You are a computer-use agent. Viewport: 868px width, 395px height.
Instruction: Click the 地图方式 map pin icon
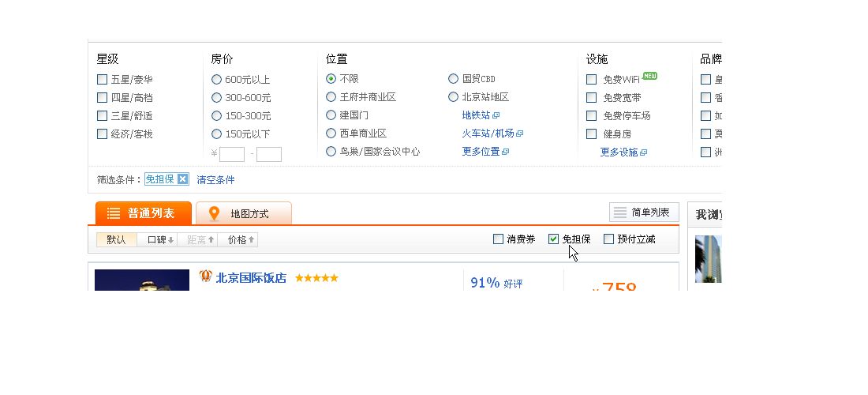point(214,214)
